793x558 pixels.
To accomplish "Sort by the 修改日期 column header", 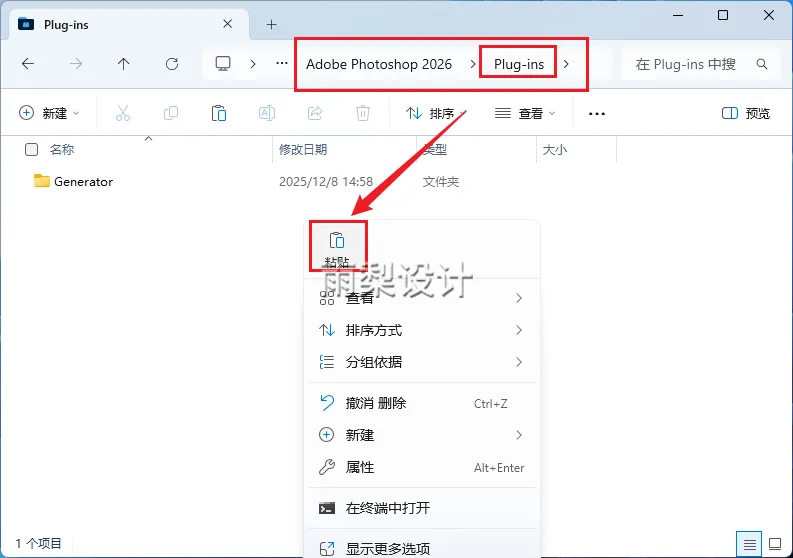I will coord(303,150).
